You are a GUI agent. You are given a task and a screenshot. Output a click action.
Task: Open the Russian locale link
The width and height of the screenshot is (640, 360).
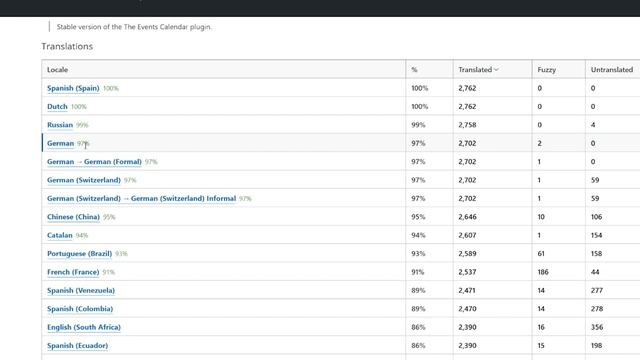click(60, 125)
